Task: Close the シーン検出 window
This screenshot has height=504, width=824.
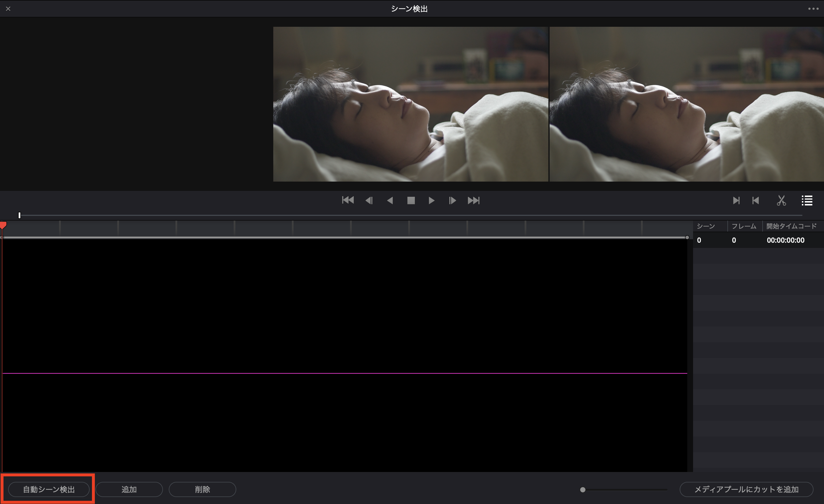Action: pyautogui.click(x=8, y=9)
